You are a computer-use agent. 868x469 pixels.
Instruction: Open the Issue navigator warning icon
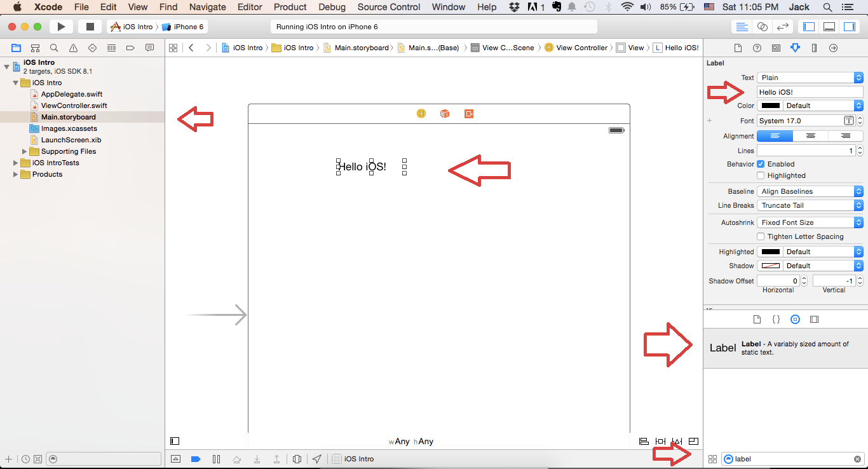pyautogui.click(x=74, y=48)
